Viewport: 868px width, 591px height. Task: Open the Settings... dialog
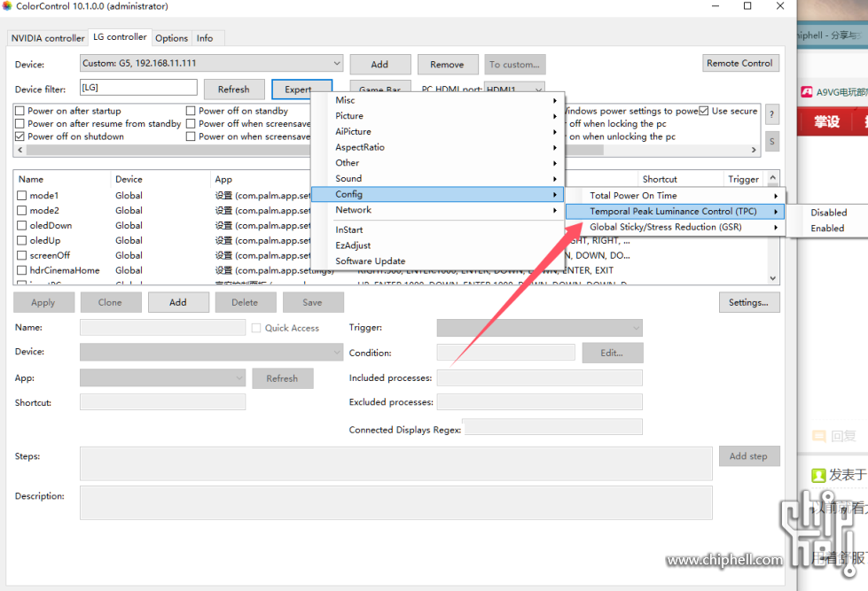click(748, 302)
